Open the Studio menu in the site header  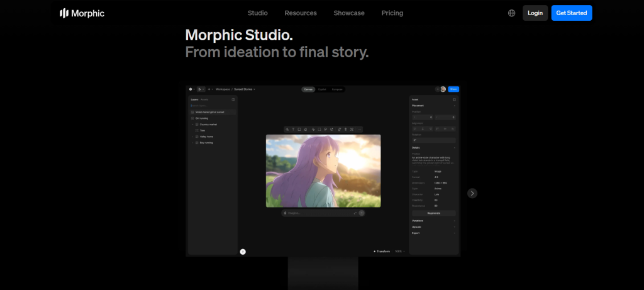pyautogui.click(x=257, y=13)
